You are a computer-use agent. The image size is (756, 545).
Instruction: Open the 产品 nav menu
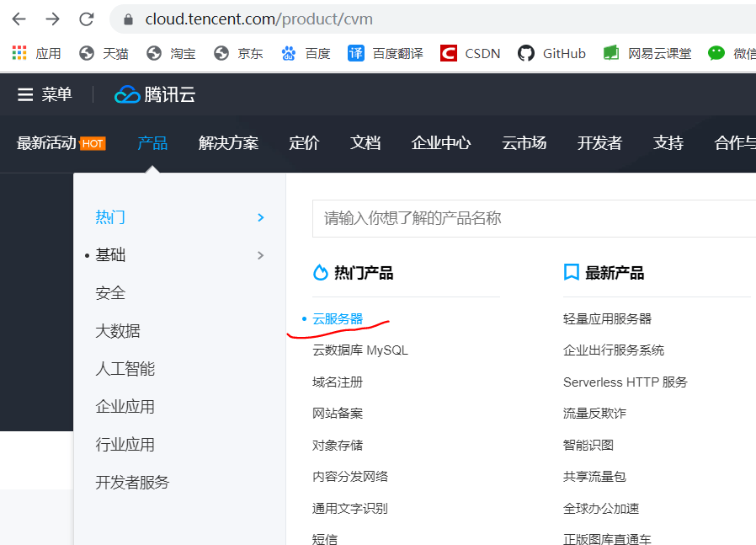coord(152,143)
